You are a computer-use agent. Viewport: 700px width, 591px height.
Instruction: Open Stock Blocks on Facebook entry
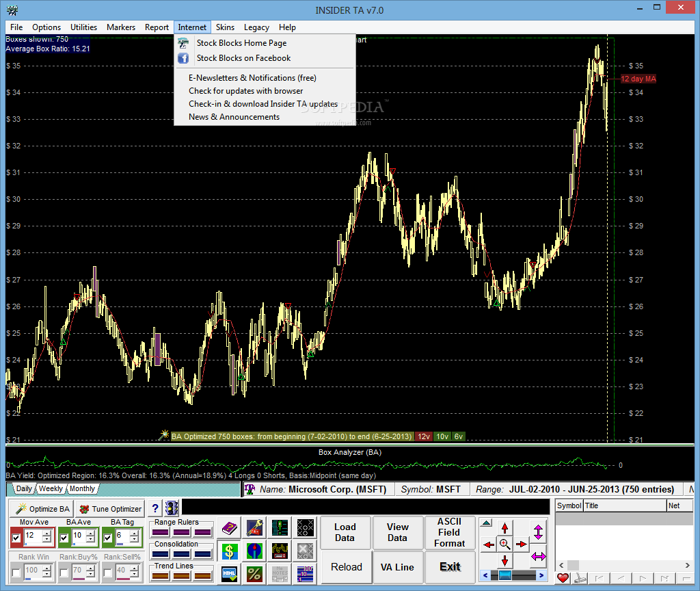click(265, 58)
